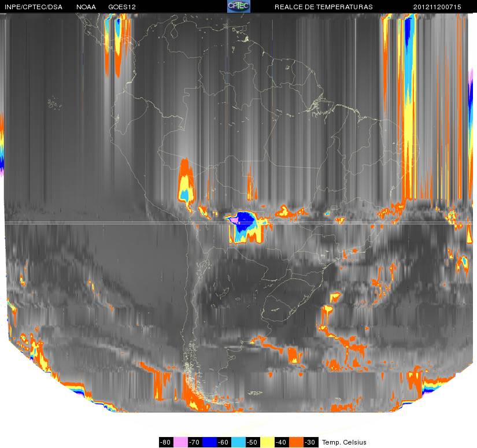Click the -40 legend value

(x=282, y=442)
